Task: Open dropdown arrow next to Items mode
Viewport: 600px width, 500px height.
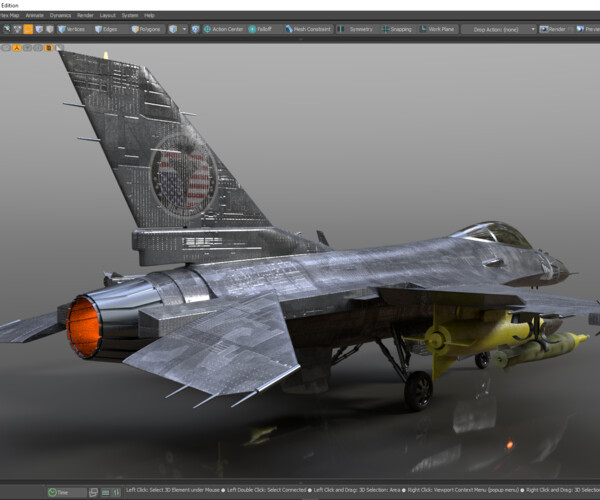Action: [x=184, y=29]
